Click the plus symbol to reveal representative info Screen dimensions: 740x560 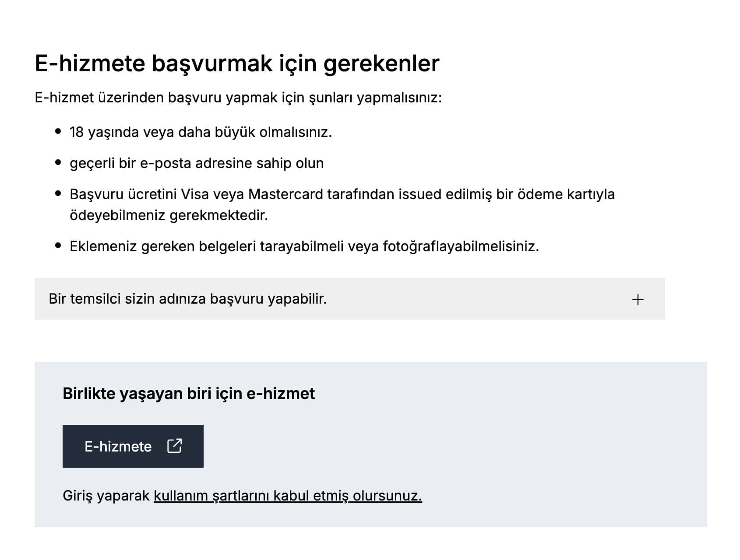click(x=638, y=299)
